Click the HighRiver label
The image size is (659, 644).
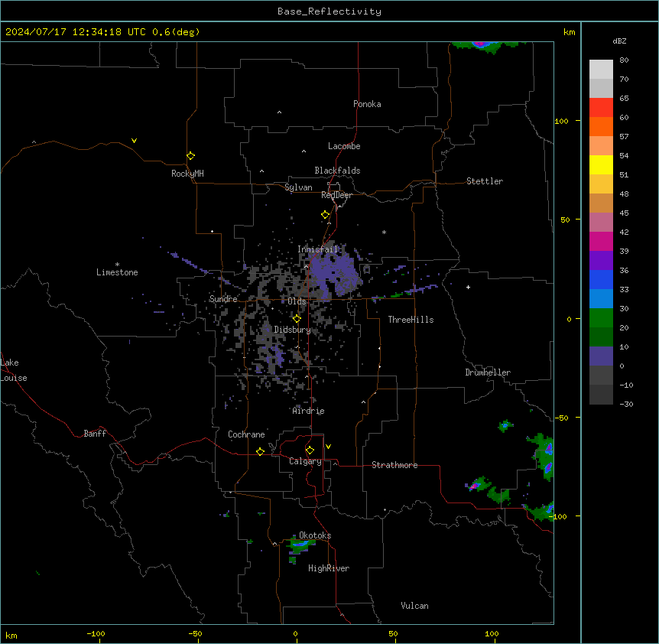coord(329,568)
